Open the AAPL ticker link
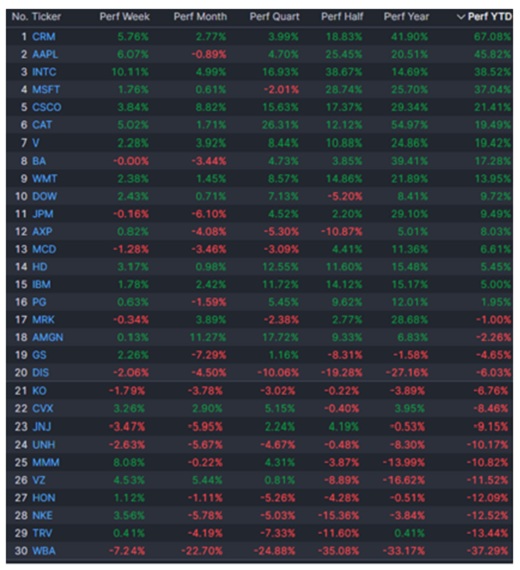The image size is (520, 570). point(45,55)
